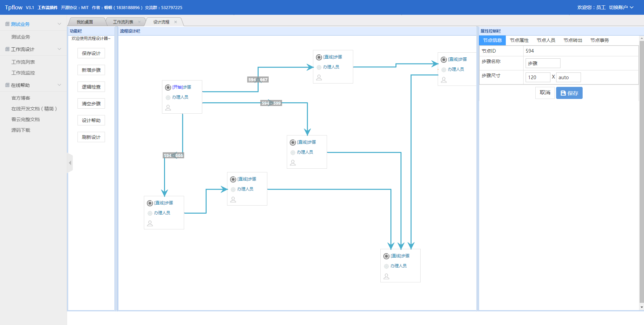Select the 办理人员 radio in the top-center node
Image resolution: width=644 pixels, height=325 pixels.
pos(319,67)
